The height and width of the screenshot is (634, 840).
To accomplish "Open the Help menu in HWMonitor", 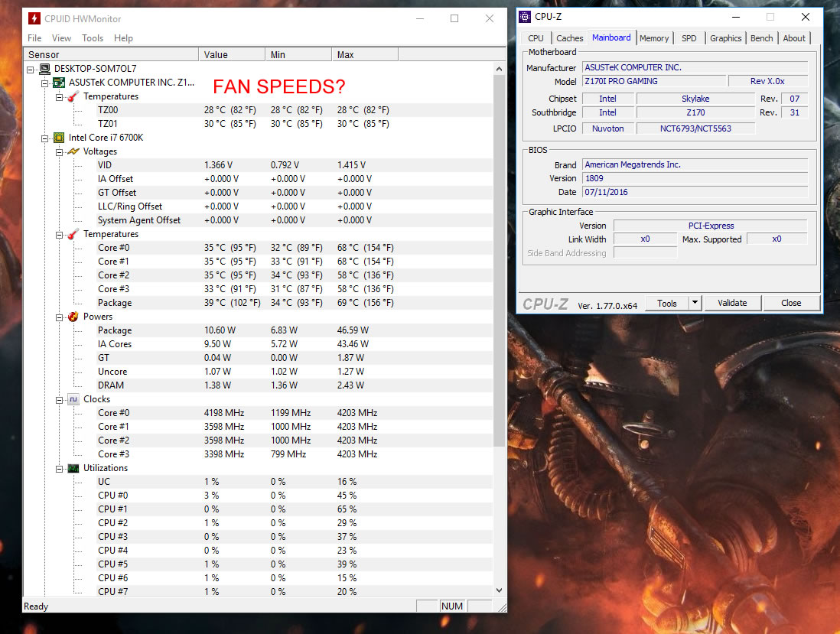I will [123, 38].
